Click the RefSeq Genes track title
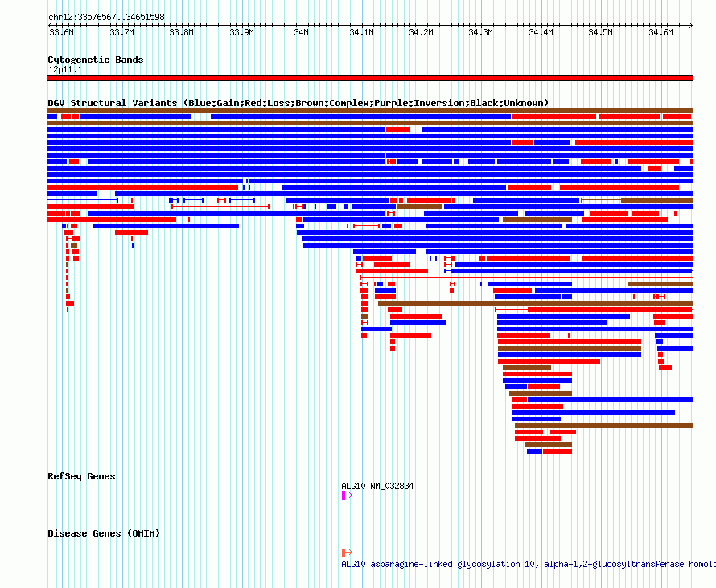Image resolution: width=716 pixels, height=588 pixels. 81,477
